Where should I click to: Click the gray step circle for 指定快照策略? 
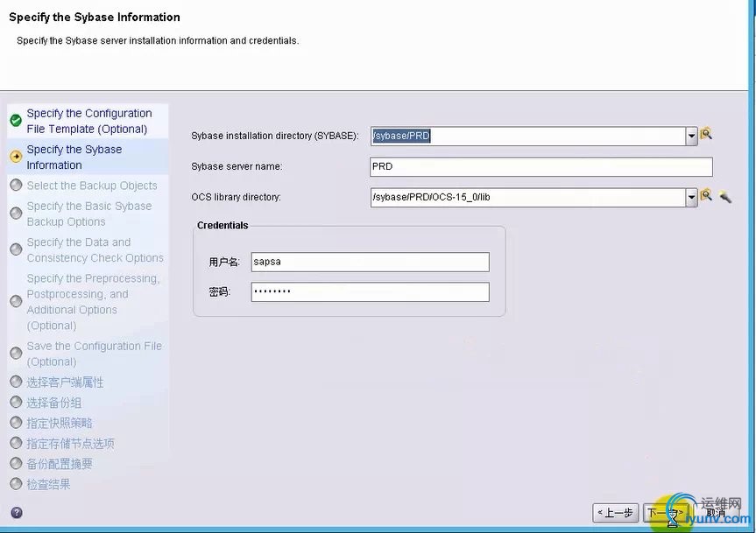pos(16,422)
